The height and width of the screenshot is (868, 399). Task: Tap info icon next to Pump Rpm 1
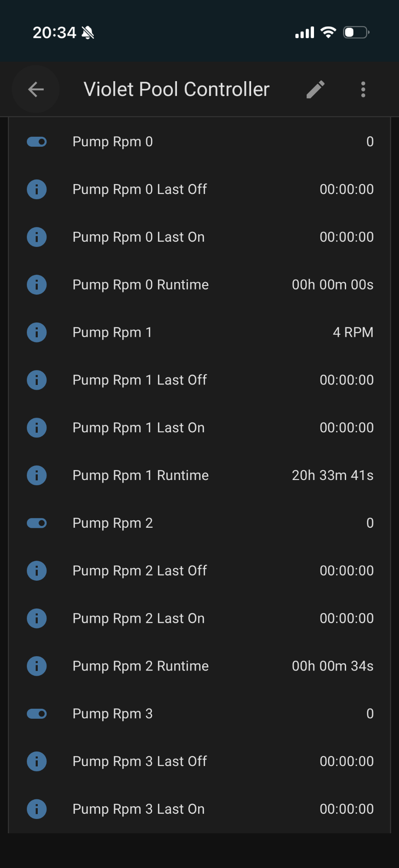point(37,332)
